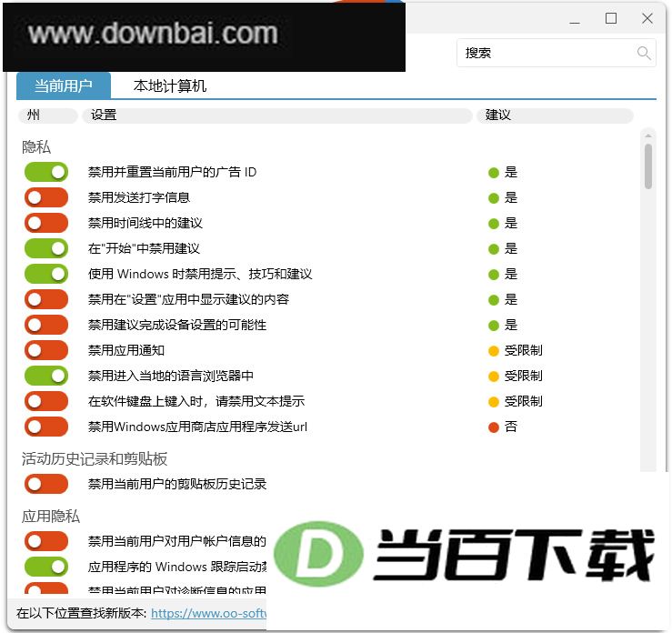The width and height of the screenshot is (672, 633).
Task: Close the window
Action: click(647, 18)
